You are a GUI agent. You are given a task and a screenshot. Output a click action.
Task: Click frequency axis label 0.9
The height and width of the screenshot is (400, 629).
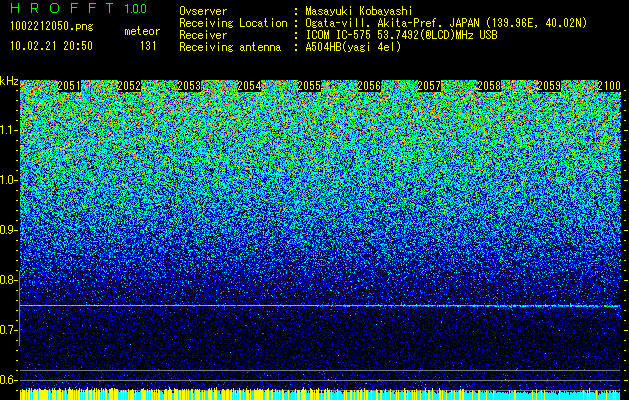tap(9, 230)
